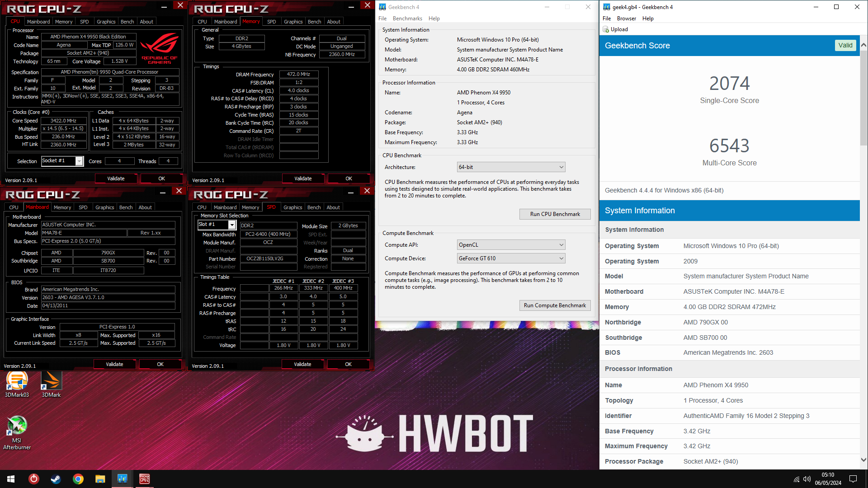The height and width of the screenshot is (488, 868).
Task: Click BIOS version 2603 AMD AGESA field
Action: coord(108,297)
